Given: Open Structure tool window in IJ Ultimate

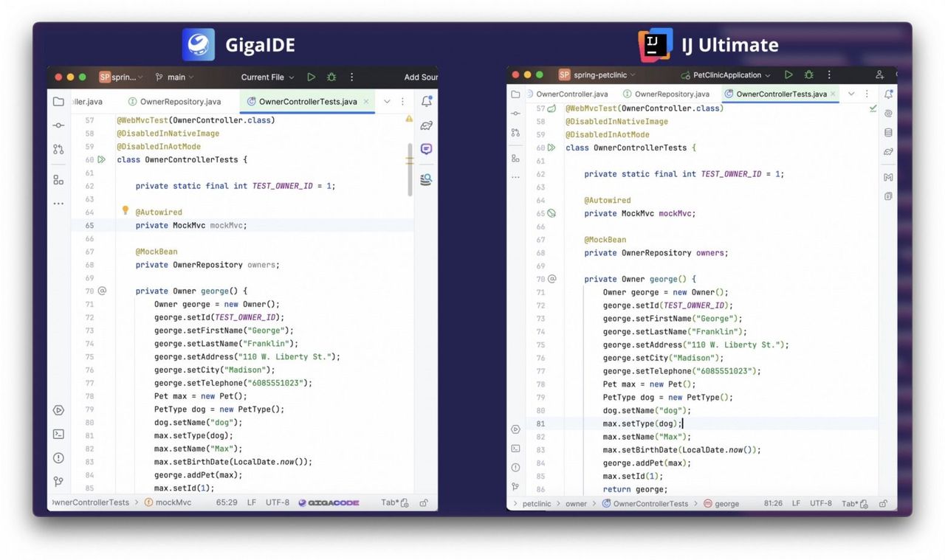Looking at the screenshot, I should click(516, 159).
